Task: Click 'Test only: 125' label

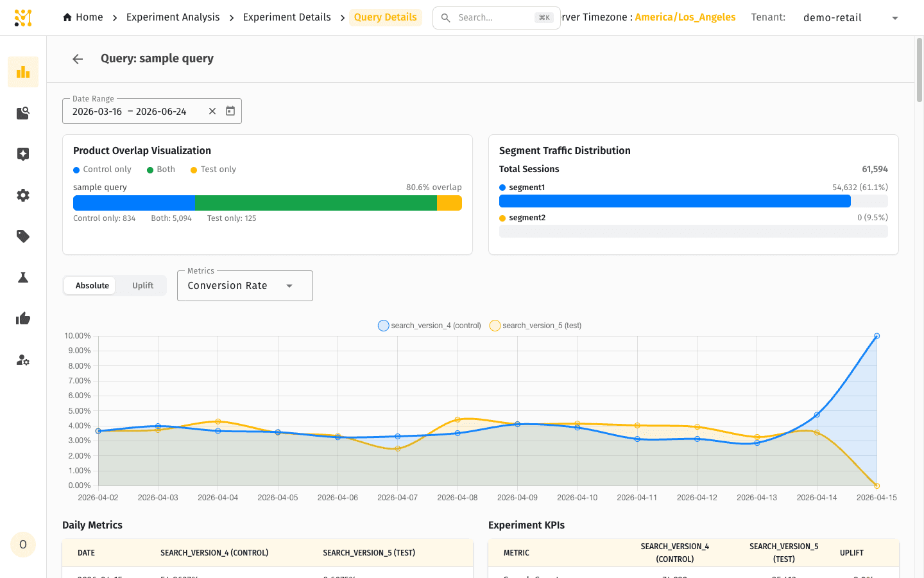Action: [232, 218]
